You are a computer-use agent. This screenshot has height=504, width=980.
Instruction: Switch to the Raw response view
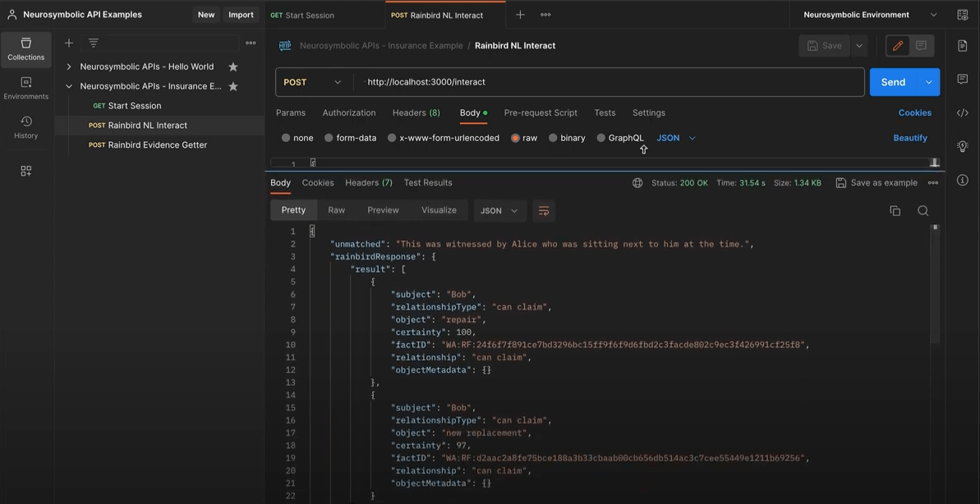tap(336, 210)
